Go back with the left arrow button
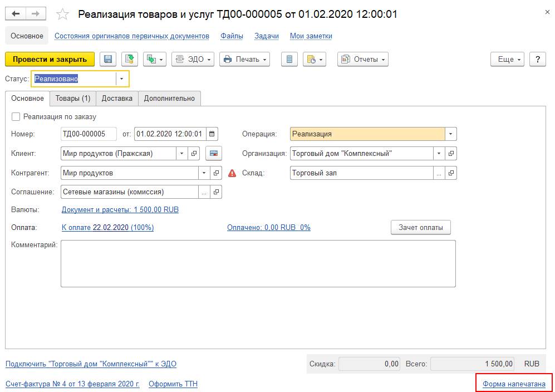Viewport: 555px width, 392px height. pos(15,14)
